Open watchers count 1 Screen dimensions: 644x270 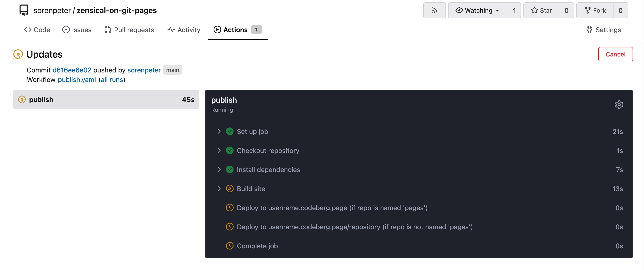point(514,10)
